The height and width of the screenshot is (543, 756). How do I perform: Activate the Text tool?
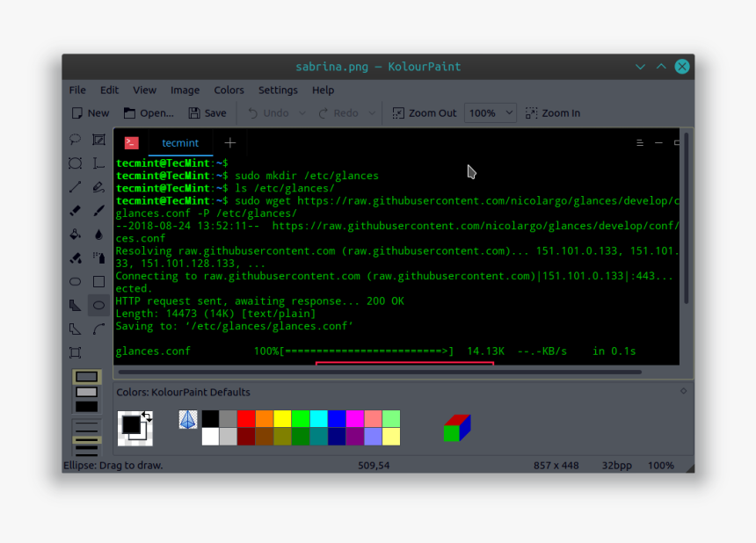click(98, 163)
